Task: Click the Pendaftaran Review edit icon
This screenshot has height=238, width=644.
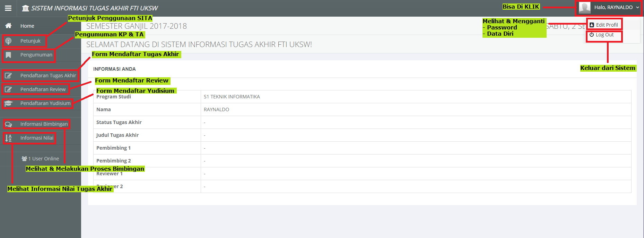Action: 8,89
